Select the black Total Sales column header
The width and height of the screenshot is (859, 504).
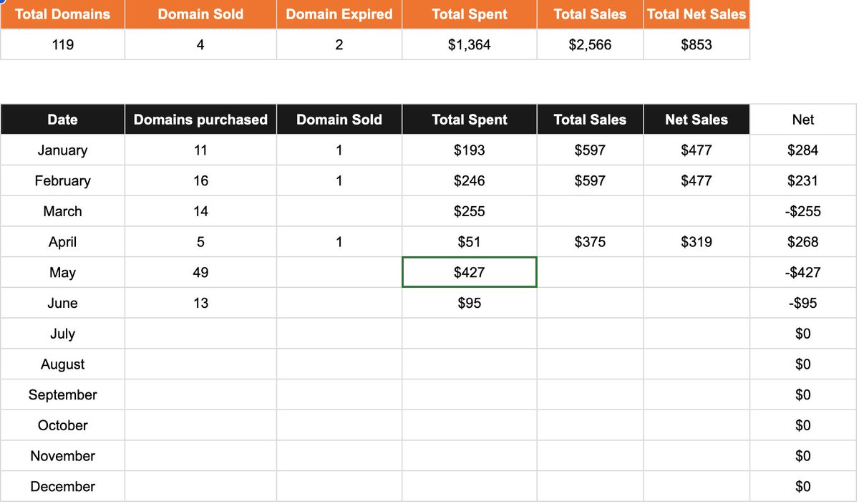point(590,120)
